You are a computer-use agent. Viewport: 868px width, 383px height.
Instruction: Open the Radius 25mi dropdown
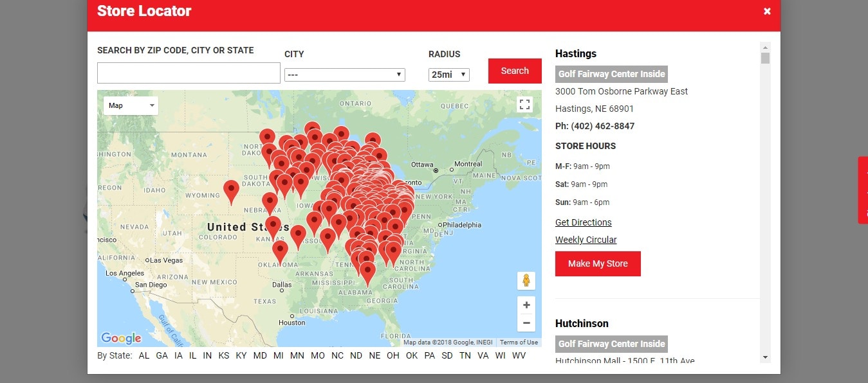[449, 75]
